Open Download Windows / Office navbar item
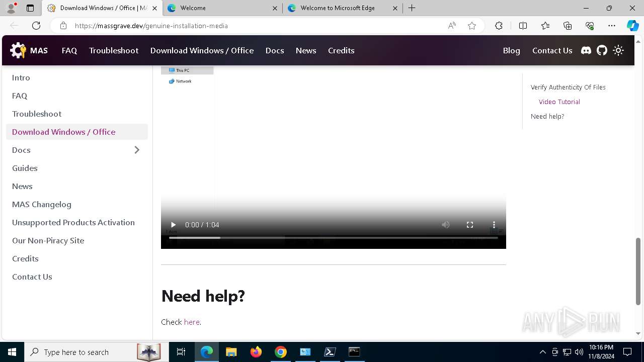The height and width of the screenshot is (362, 644). [x=202, y=50]
